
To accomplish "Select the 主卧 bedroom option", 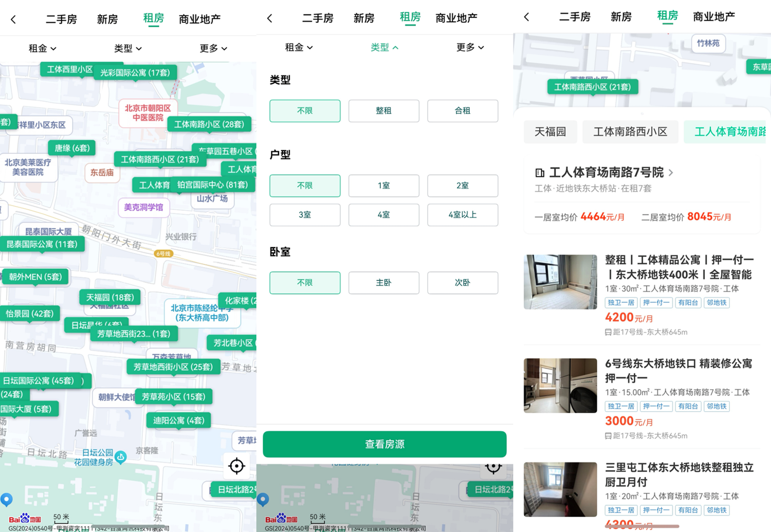I will 383,283.
